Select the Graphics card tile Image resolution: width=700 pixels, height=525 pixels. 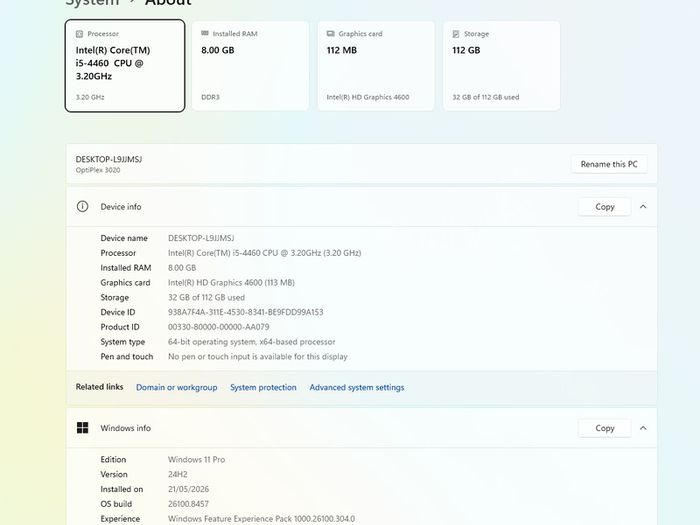pyautogui.click(x=376, y=66)
